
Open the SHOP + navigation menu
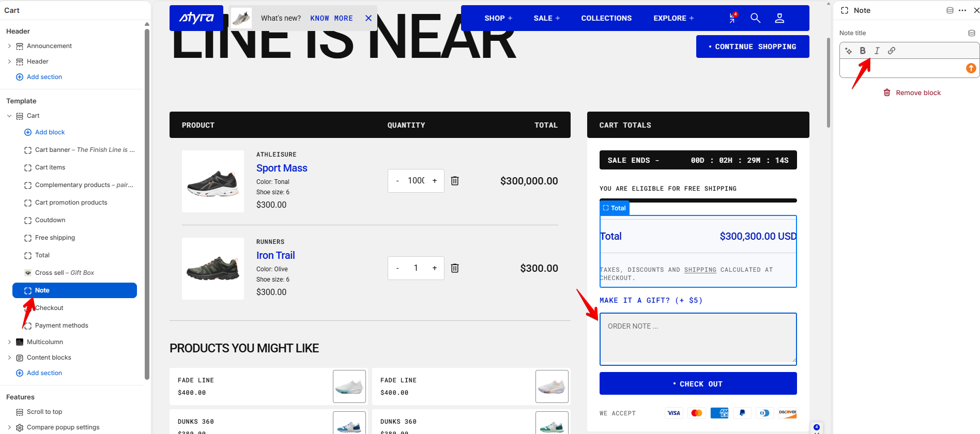coord(498,18)
